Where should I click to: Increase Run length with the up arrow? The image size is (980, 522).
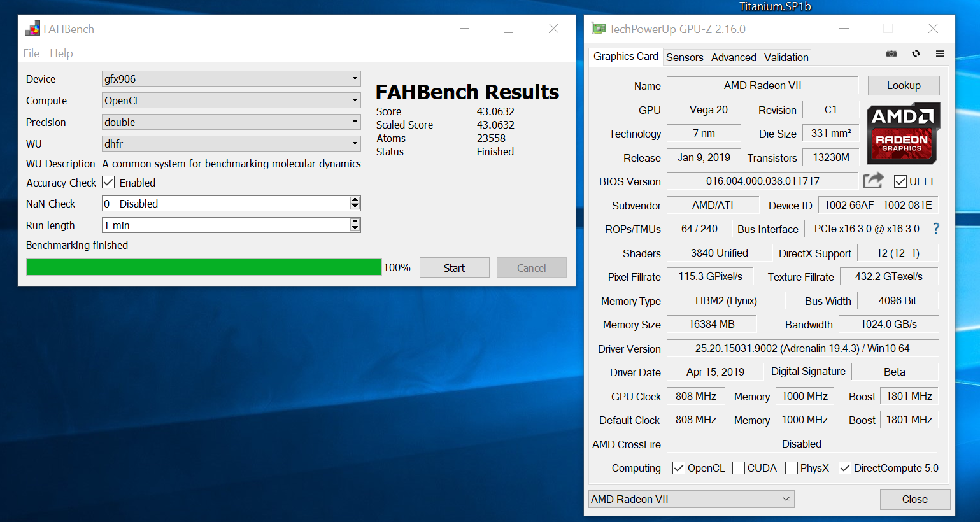pyautogui.click(x=355, y=222)
